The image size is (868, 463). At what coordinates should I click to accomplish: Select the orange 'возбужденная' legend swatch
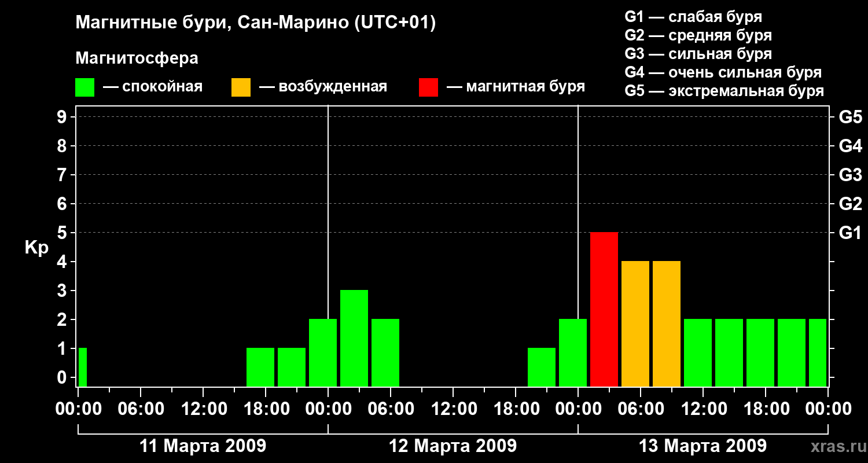(241, 87)
